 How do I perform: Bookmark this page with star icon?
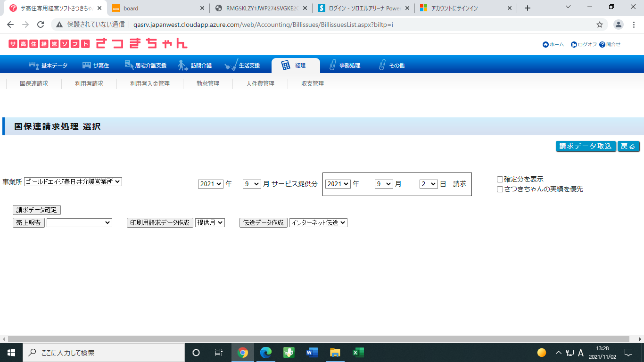600,25
